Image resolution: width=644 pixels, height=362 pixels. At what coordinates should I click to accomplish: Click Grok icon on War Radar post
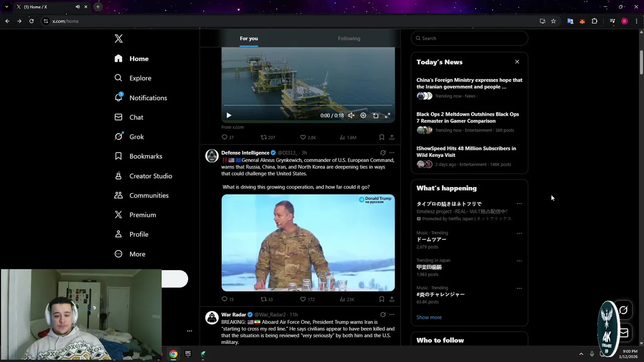(x=383, y=315)
